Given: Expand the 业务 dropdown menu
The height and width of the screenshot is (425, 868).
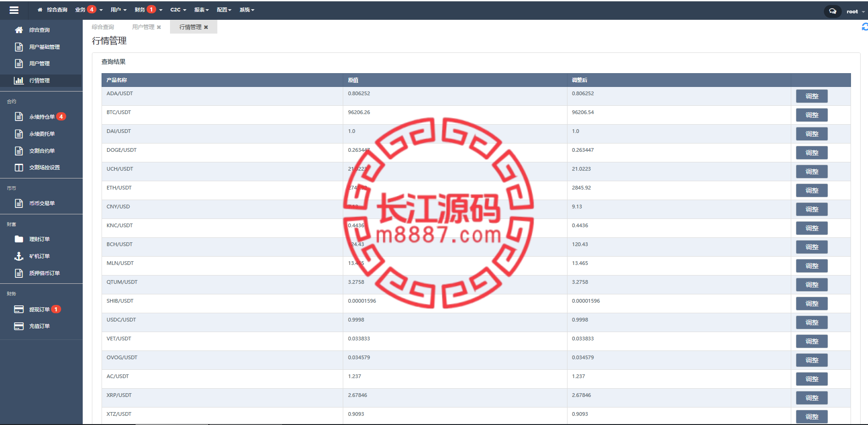Looking at the screenshot, I should point(89,10).
